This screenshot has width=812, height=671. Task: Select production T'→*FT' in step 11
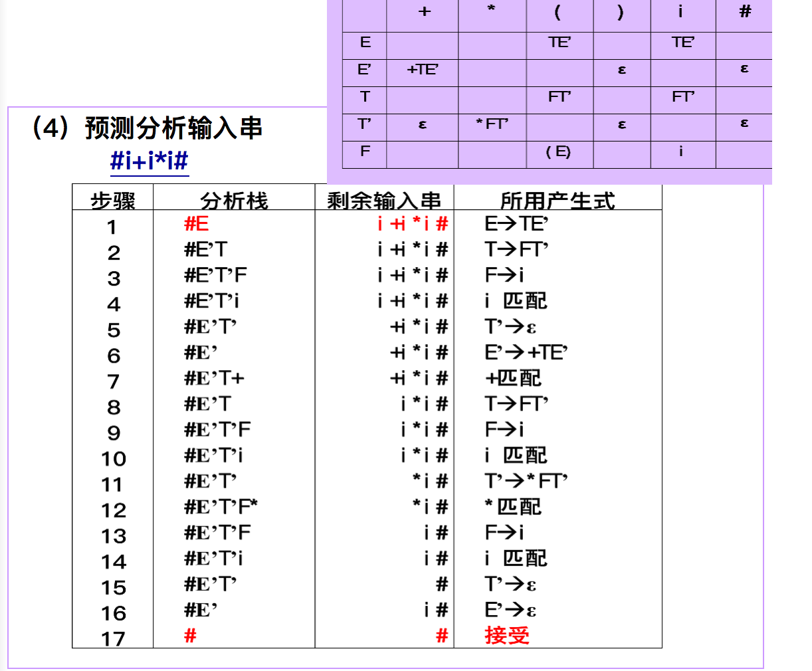526,481
